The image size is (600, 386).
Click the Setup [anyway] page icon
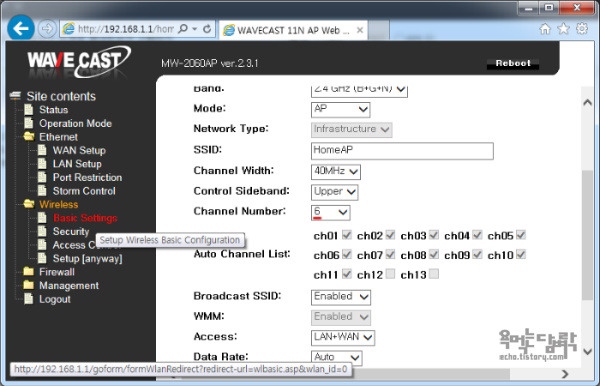point(42,258)
